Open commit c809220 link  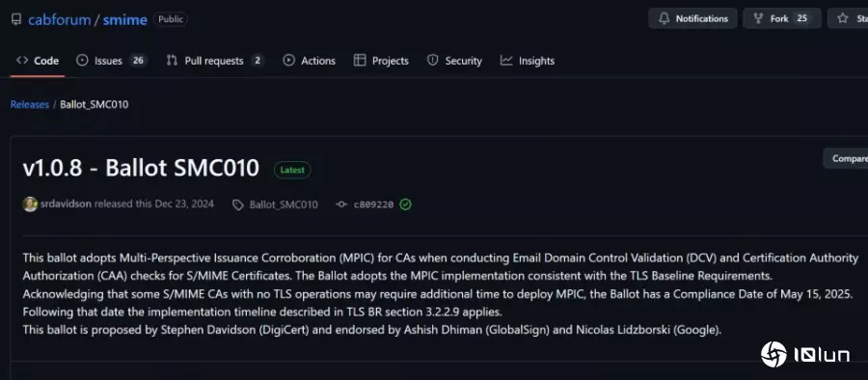click(x=373, y=204)
